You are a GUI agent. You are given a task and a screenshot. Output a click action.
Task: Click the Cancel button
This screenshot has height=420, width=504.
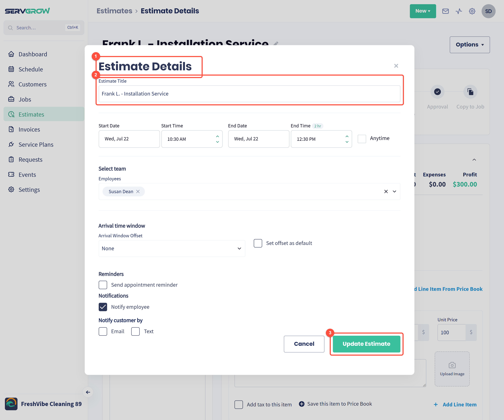pos(304,344)
